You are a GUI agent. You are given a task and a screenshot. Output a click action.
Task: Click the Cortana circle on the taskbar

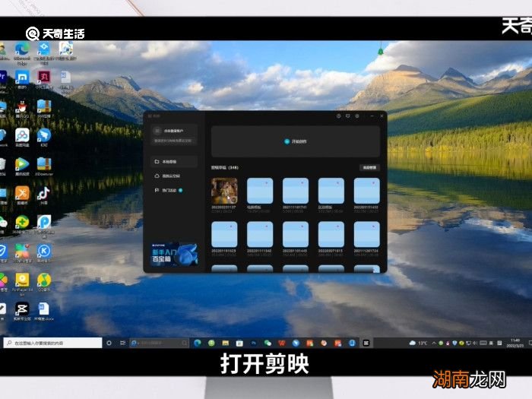(x=109, y=343)
